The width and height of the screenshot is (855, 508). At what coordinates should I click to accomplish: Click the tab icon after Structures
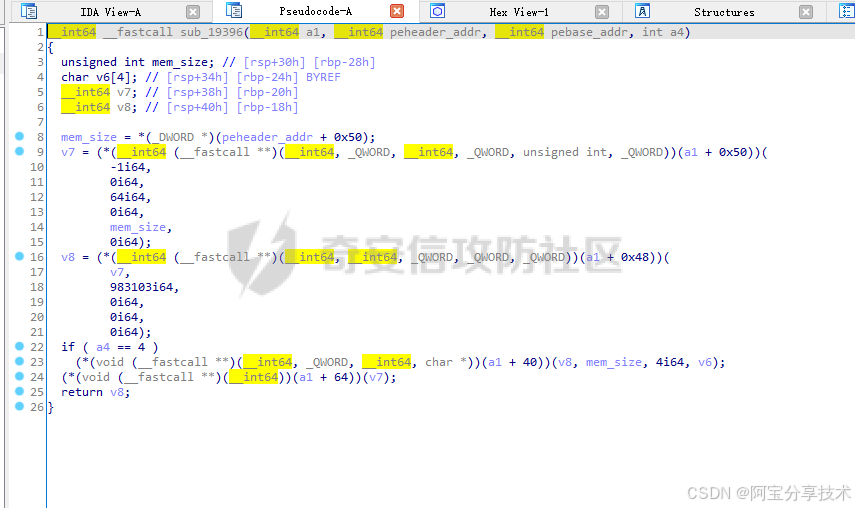point(846,11)
